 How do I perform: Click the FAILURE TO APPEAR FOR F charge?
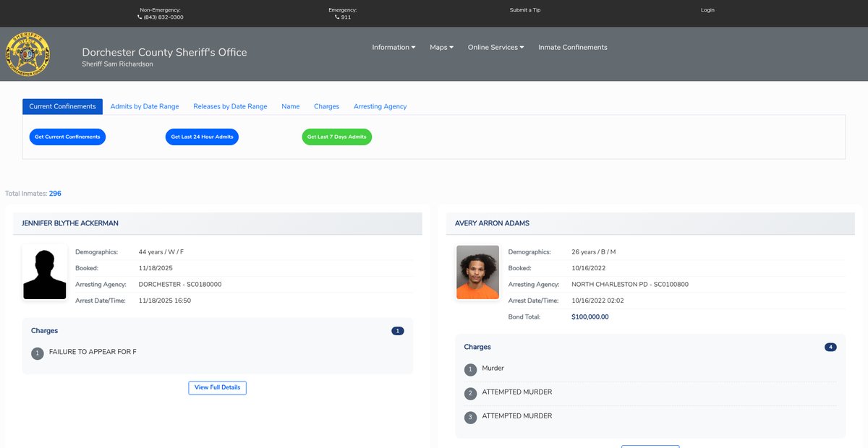(x=93, y=352)
